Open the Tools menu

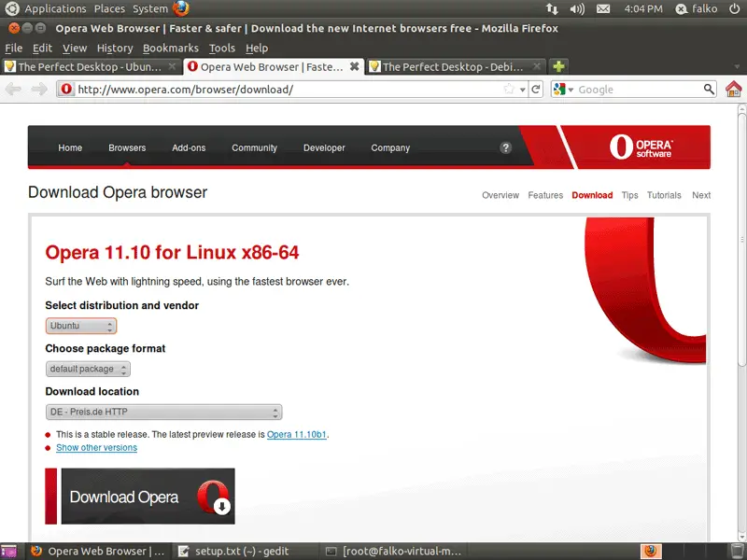222,49
